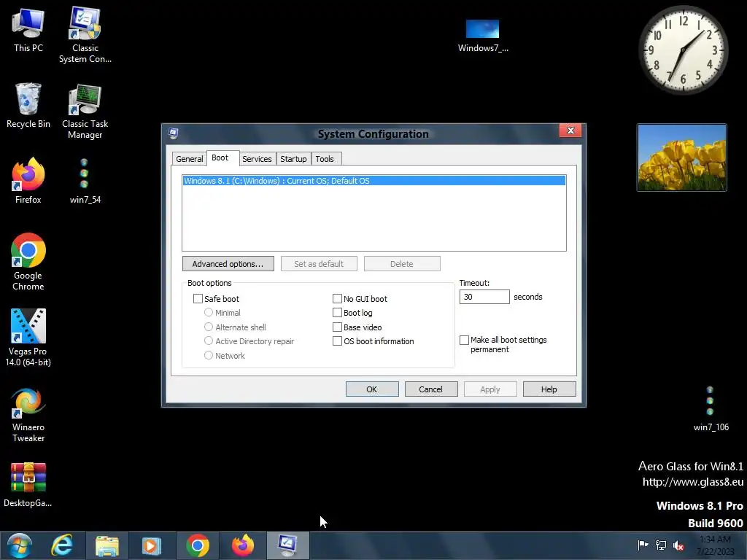Click System Configuration taskbar button
Screen dimensions: 747x560
coord(287,545)
